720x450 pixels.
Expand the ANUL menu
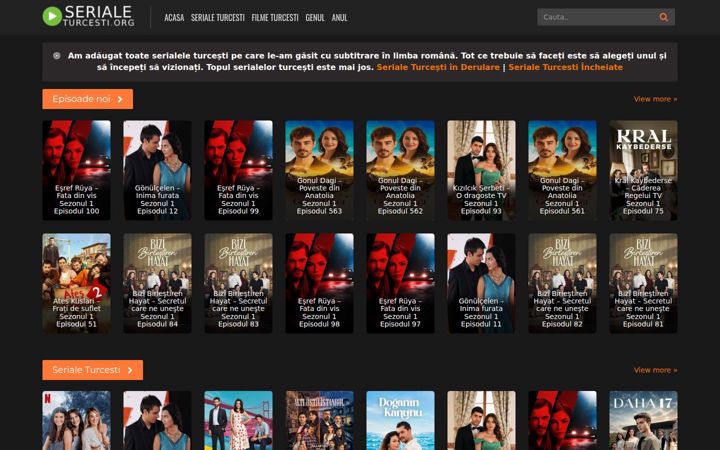tap(339, 17)
